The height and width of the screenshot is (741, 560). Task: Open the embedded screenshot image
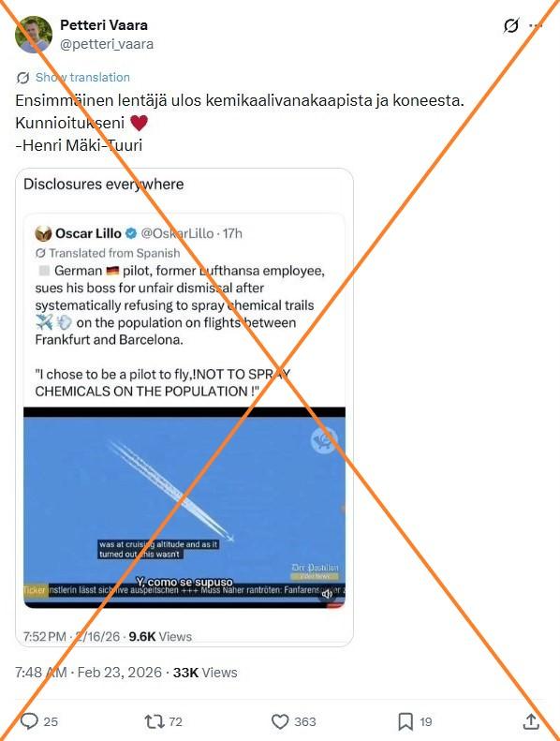tap(184, 408)
